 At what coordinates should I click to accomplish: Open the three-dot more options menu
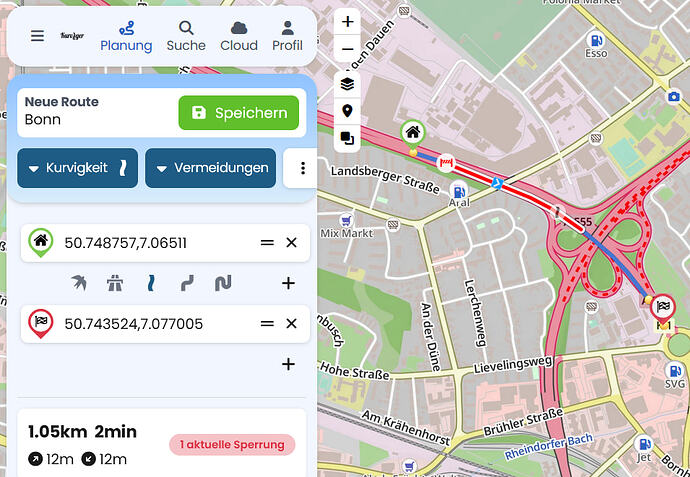pyautogui.click(x=302, y=168)
